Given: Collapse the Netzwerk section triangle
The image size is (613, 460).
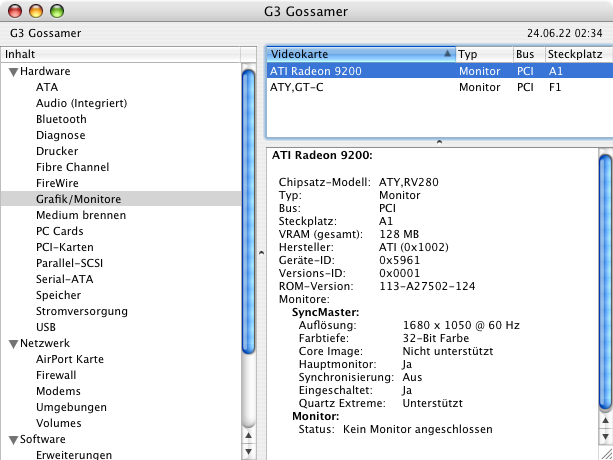Looking at the screenshot, I should pyautogui.click(x=13, y=344).
